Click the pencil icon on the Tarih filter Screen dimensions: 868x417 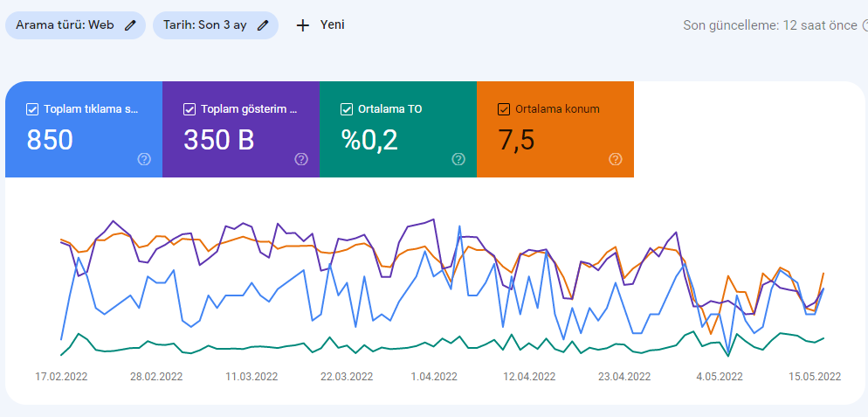[x=263, y=25]
